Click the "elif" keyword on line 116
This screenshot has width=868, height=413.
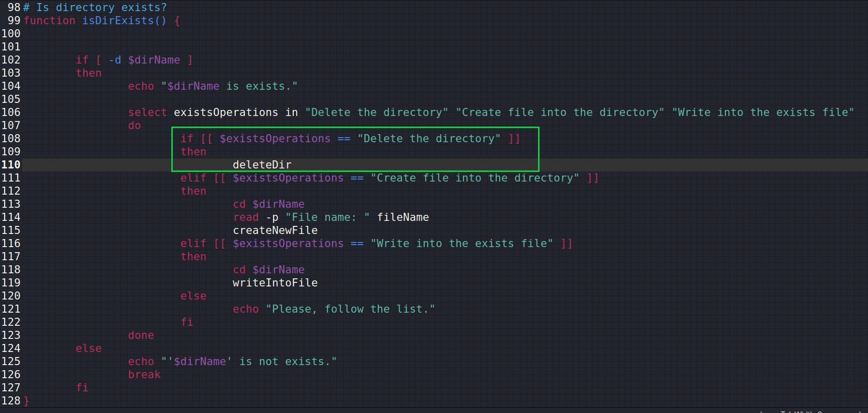pos(193,244)
